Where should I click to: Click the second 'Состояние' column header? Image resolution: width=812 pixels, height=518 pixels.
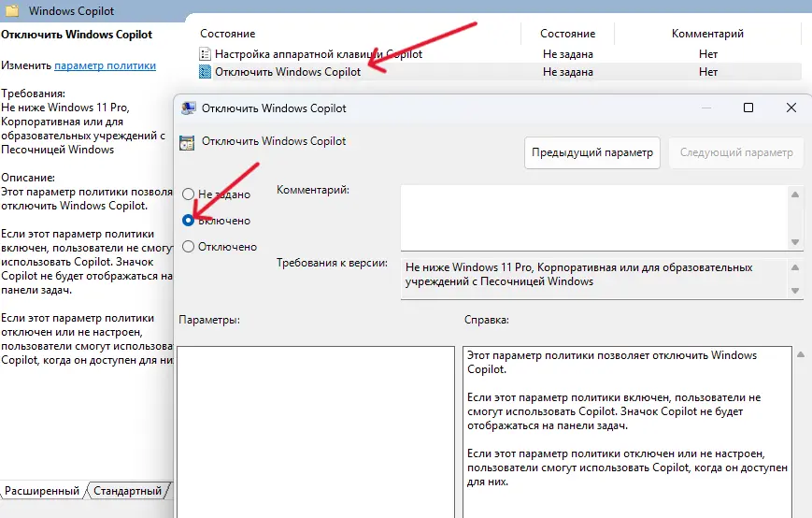coord(567,34)
